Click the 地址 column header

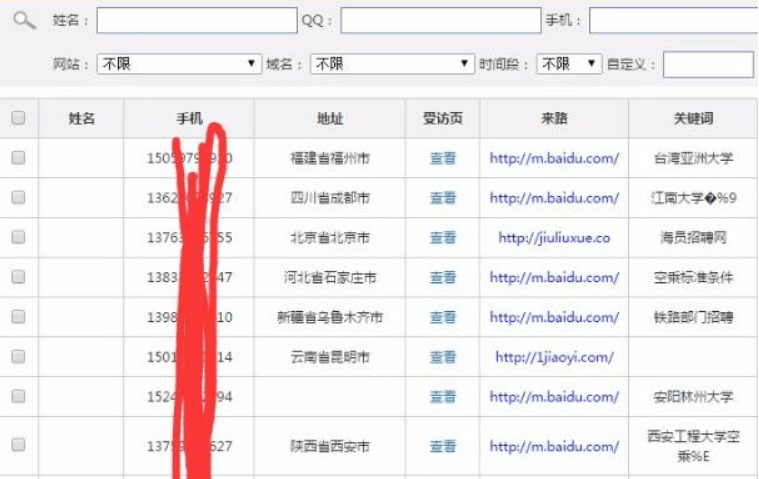[x=330, y=118]
